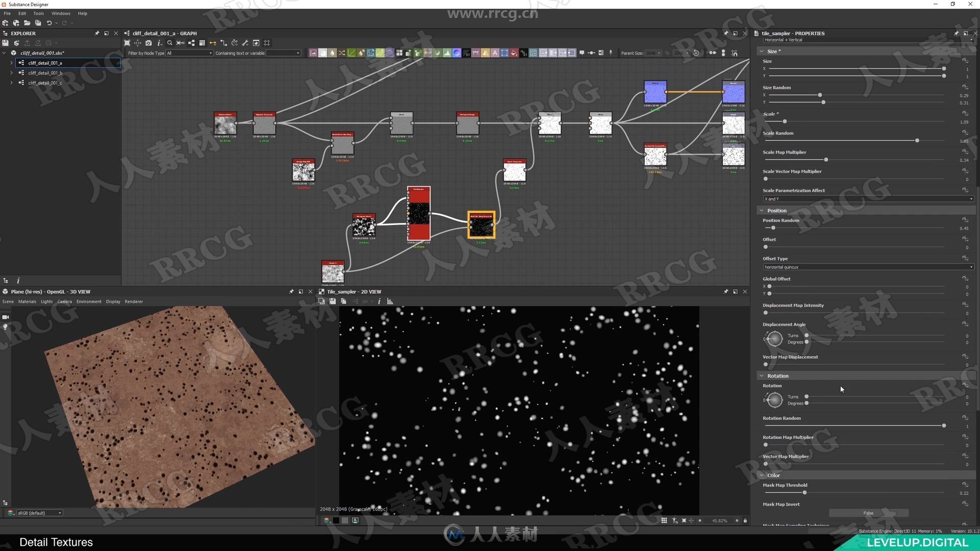
Task: Click the graph camera snapshot icon
Action: (149, 43)
